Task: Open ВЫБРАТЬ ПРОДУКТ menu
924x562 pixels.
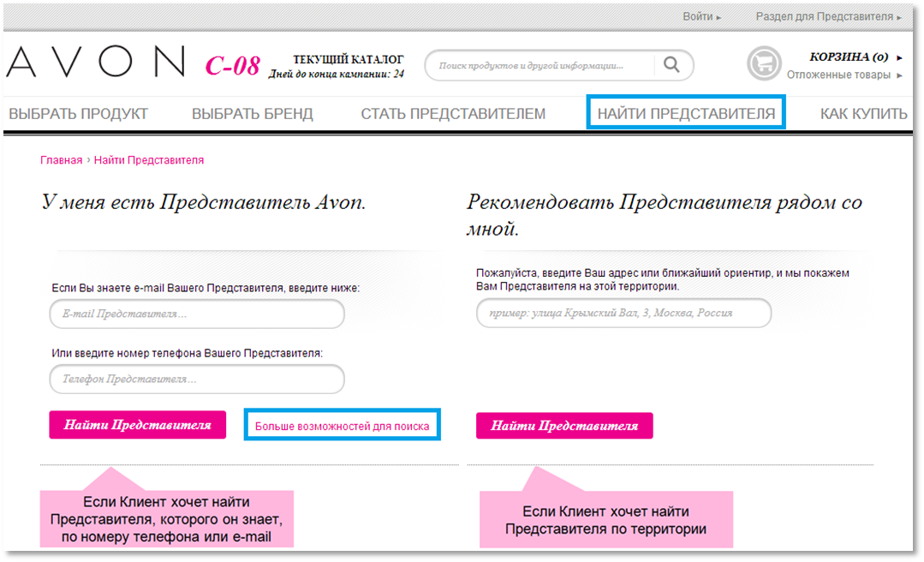Action: [79, 114]
